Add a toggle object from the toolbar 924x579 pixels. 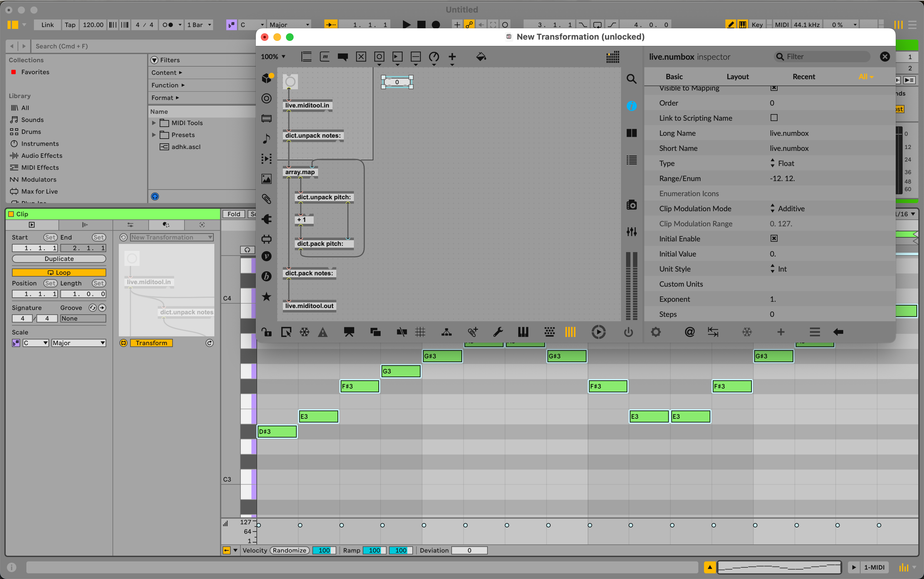361,57
